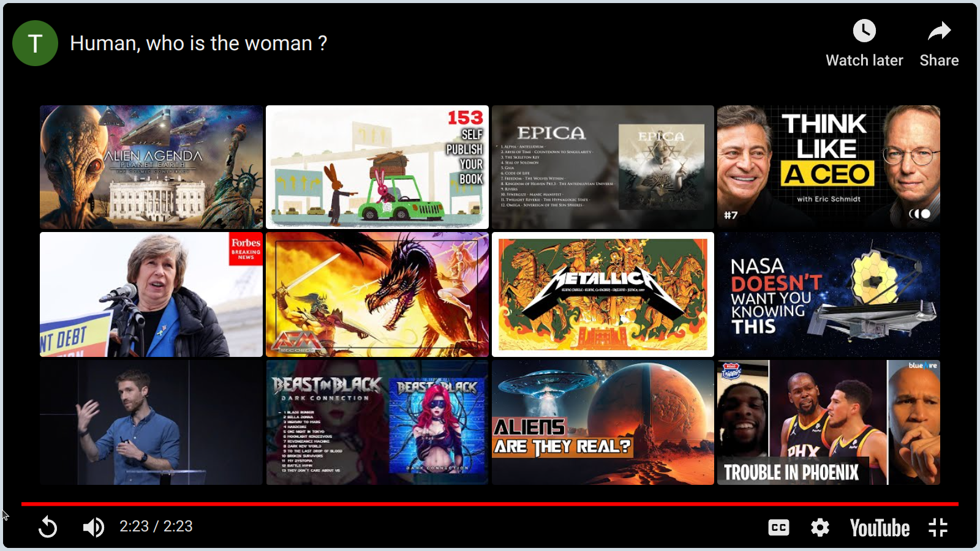Viewport: 980px width, 551px height.
Task: Toggle closed captions with the CC button
Action: [778, 527]
